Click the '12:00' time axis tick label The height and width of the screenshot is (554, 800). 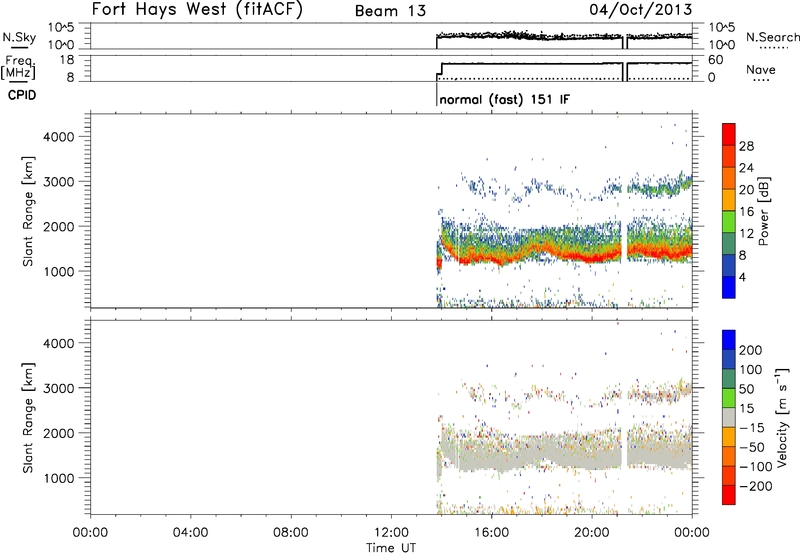pos(391,533)
